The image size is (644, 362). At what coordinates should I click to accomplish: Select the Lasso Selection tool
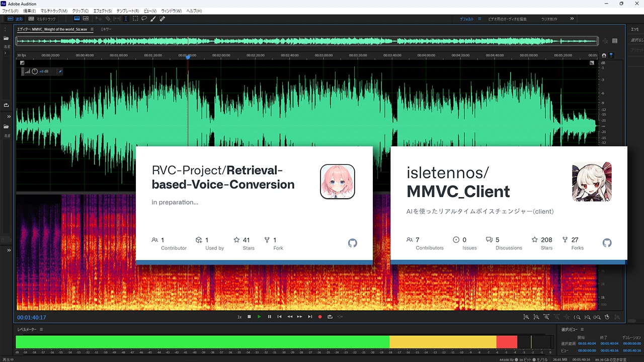pyautogui.click(x=144, y=19)
